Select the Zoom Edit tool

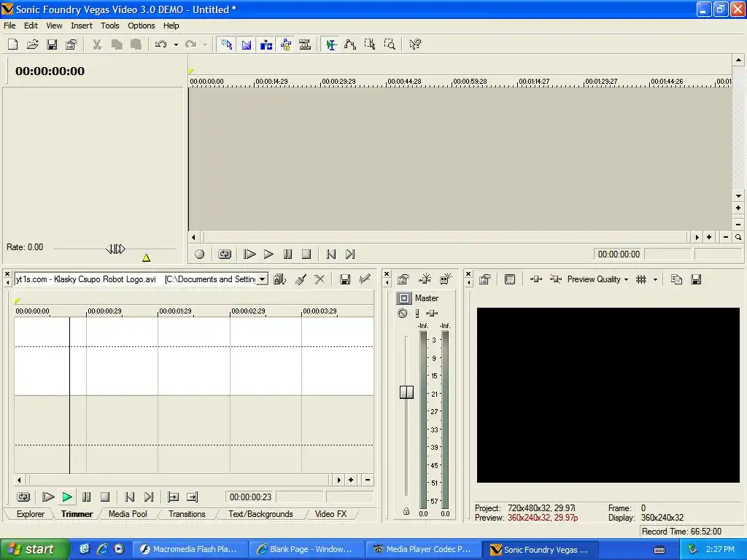(x=390, y=44)
